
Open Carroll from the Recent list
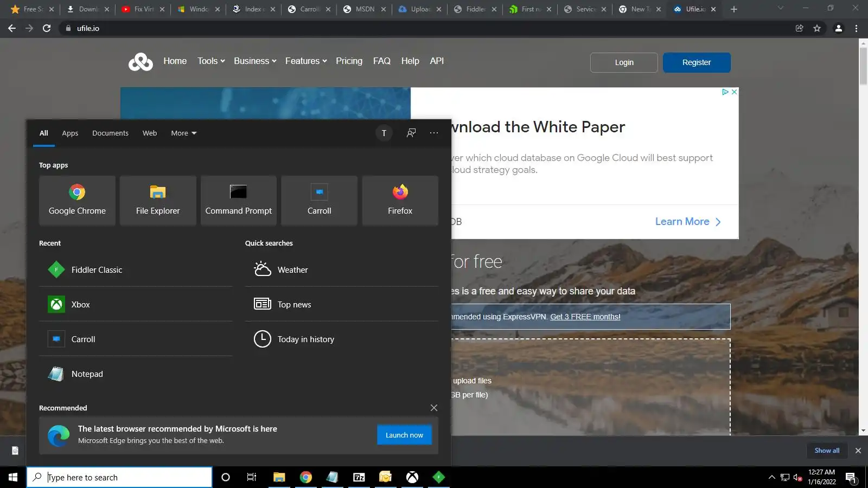point(136,339)
